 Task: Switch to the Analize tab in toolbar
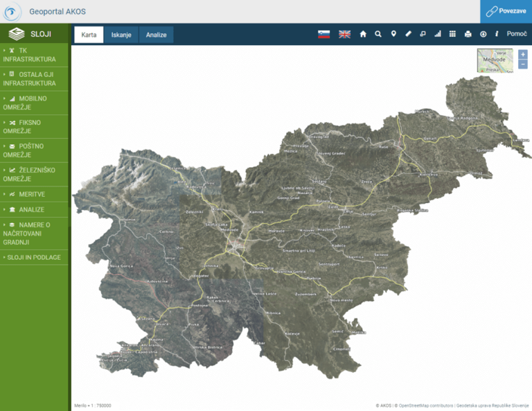click(156, 35)
